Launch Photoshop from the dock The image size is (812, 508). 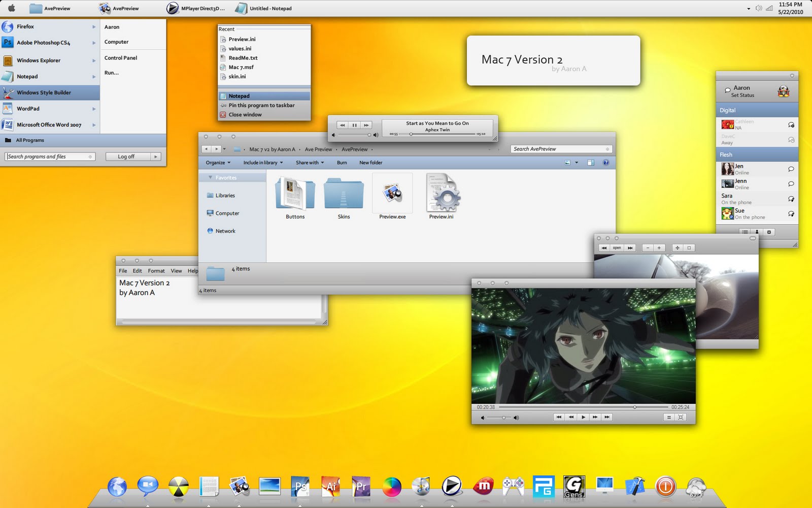(x=300, y=487)
